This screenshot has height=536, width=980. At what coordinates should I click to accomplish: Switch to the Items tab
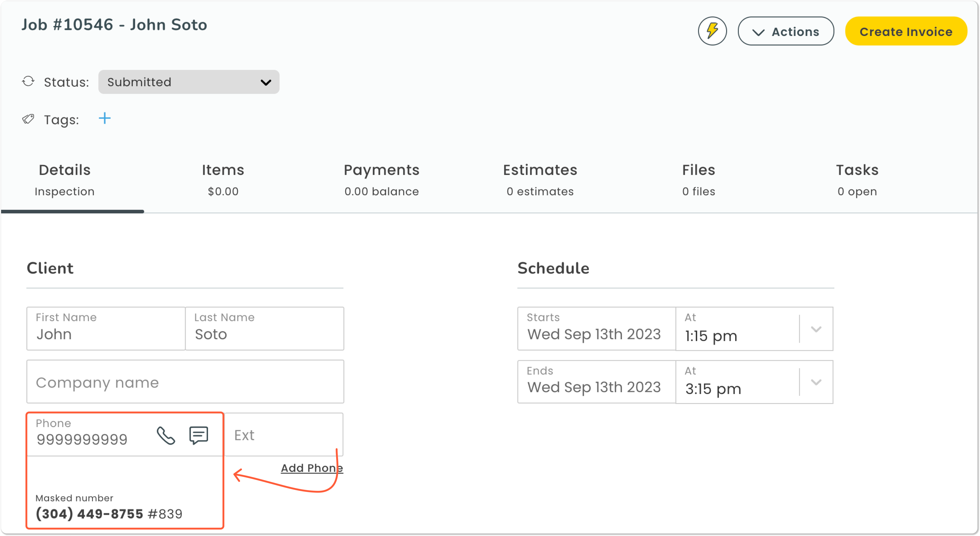pos(223,180)
